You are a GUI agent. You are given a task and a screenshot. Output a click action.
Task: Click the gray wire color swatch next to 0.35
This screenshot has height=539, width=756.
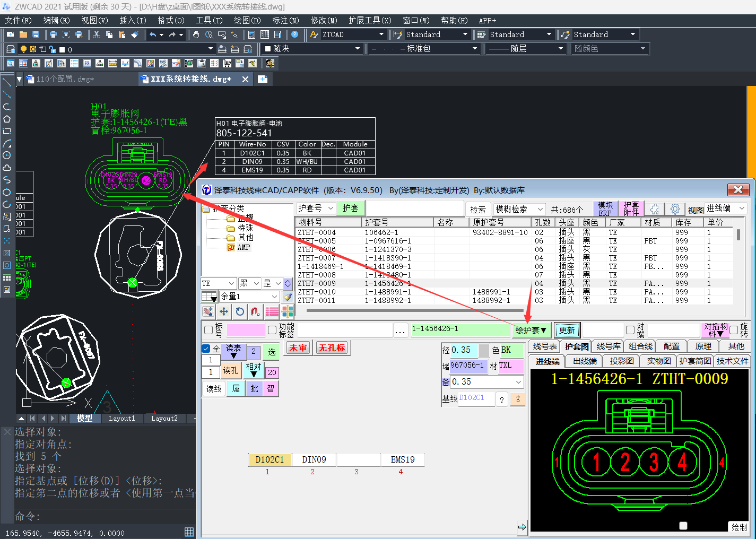point(484,351)
